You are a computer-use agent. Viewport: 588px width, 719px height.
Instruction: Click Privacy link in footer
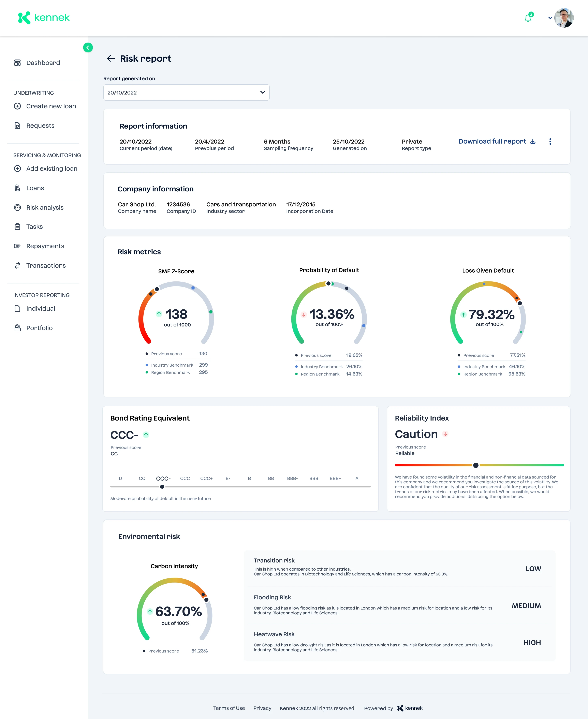click(262, 708)
